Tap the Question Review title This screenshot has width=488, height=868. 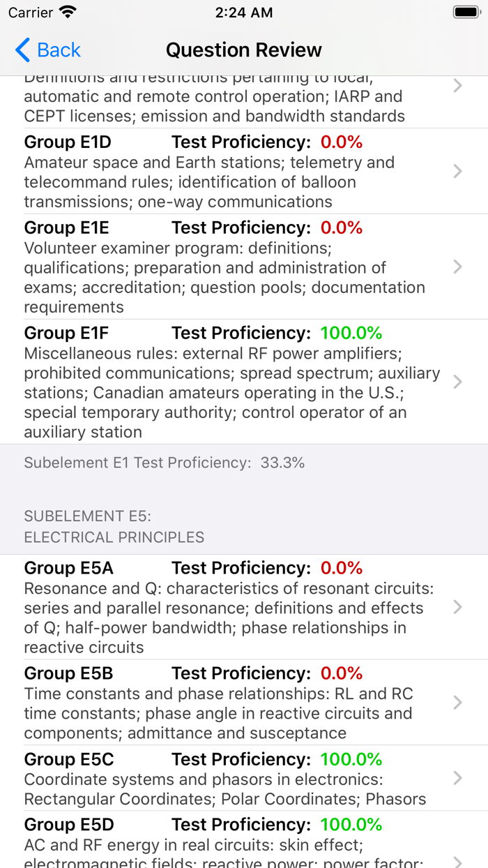coord(244,50)
